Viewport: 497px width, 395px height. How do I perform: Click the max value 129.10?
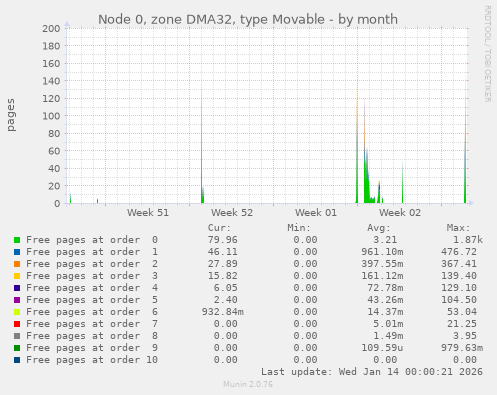pyautogui.click(x=459, y=288)
